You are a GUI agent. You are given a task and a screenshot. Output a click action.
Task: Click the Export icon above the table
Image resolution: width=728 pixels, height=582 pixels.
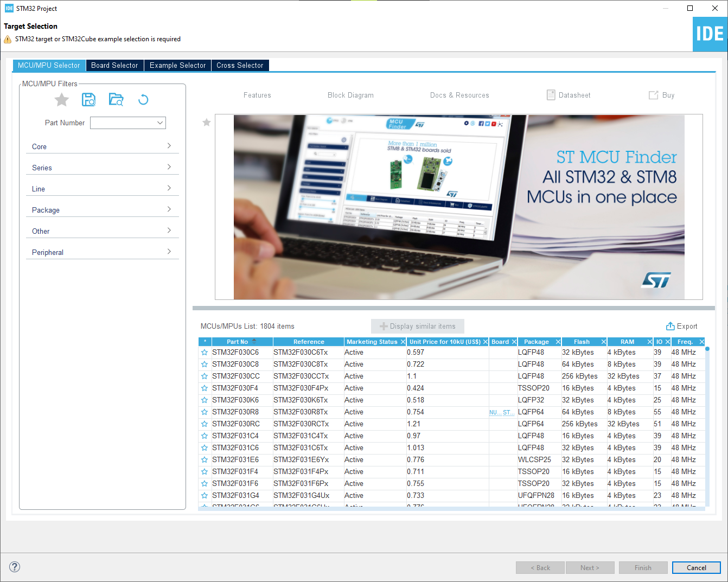pos(670,326)
